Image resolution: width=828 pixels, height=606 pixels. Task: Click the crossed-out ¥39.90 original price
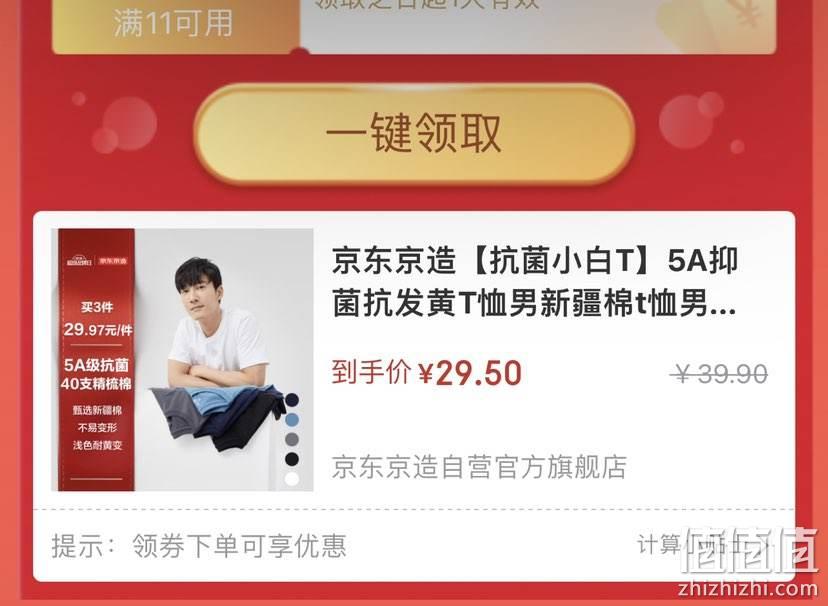click(x=719, y=374)
